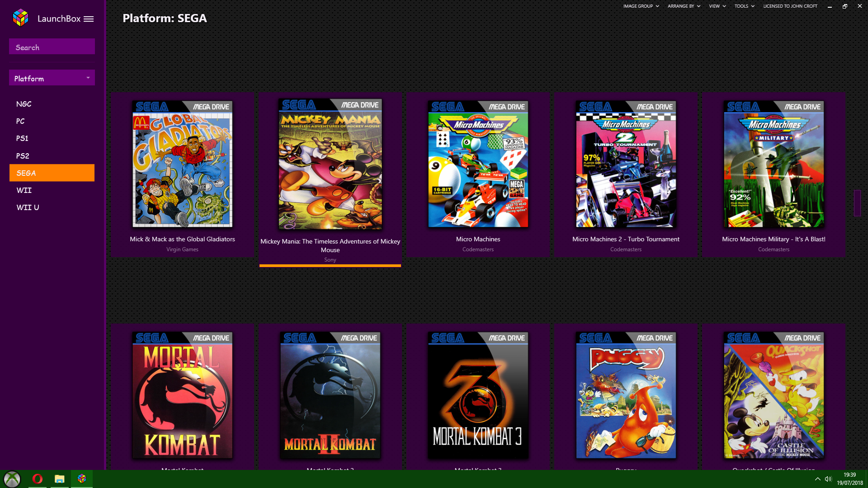This screenshot has height=488, width=868.
Task: Click into the Search field
Action: coord(52,47)
